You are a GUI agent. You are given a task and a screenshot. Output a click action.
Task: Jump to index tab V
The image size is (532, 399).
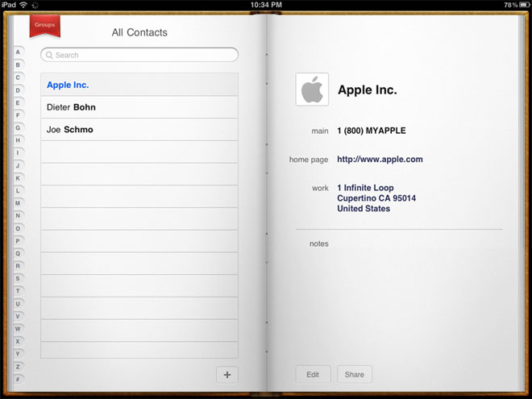(18, 316)
